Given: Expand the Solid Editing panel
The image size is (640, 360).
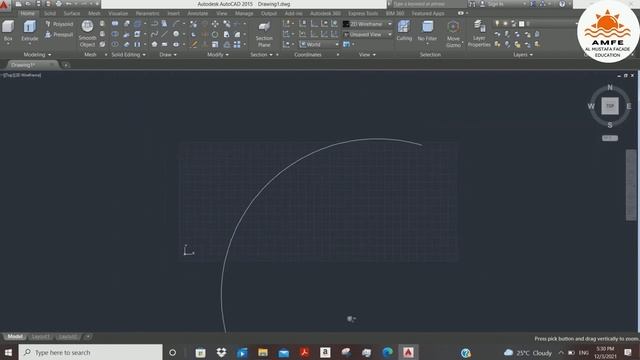Looking at the screenshot, I should 129,55.
